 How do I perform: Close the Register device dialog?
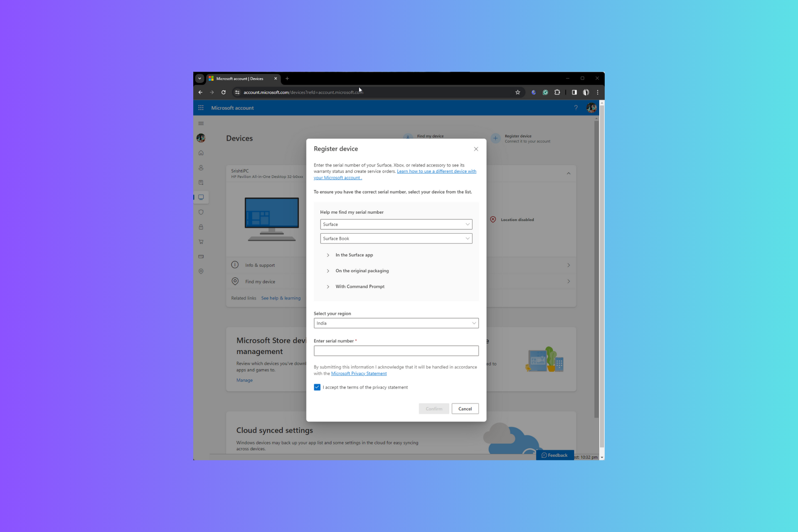click(476, 149)
